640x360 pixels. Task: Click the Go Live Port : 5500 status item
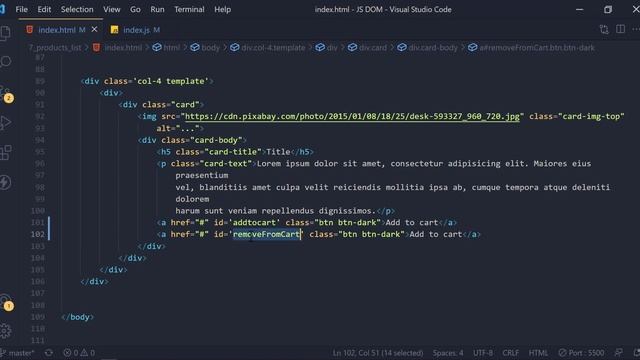(581, 353)
